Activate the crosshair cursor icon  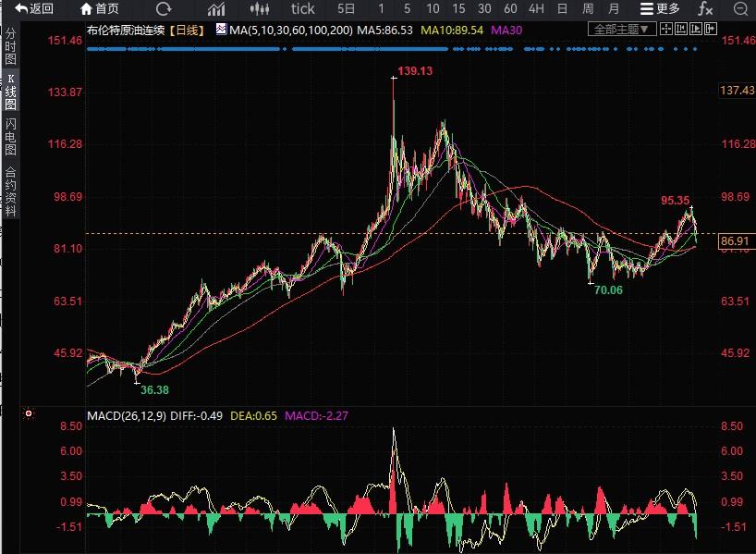(x=665, y=29)
